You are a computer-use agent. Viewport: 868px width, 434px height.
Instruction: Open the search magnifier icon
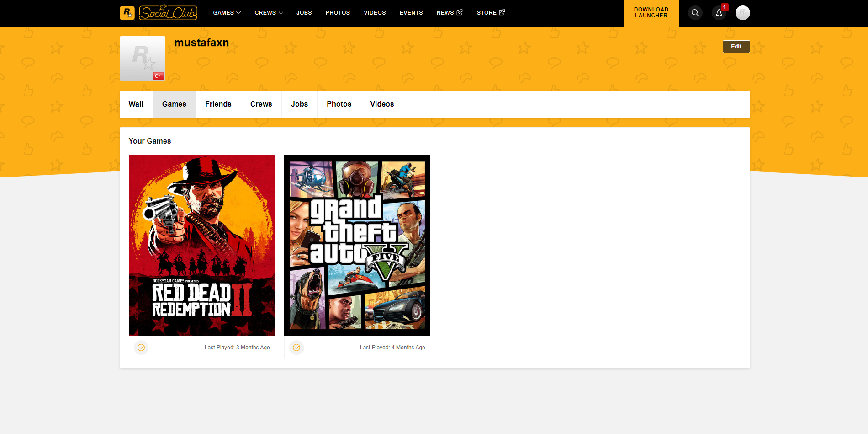[x=695, y=13]
